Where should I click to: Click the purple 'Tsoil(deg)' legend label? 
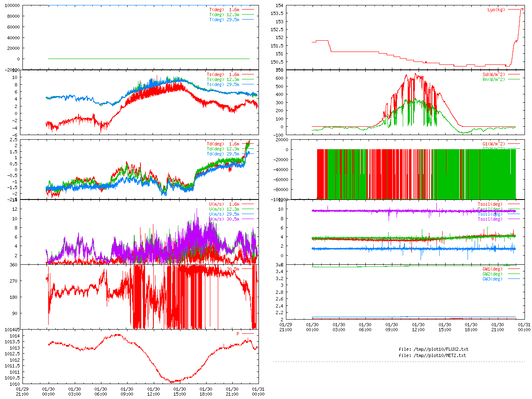pos(490,219)
